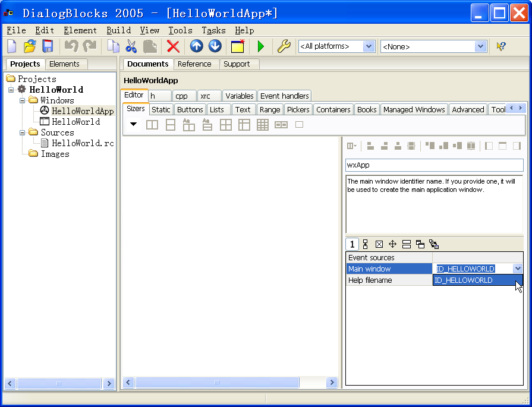The image size is (532, 407).
Task: Open the Element menu
Action: [80, 30]
